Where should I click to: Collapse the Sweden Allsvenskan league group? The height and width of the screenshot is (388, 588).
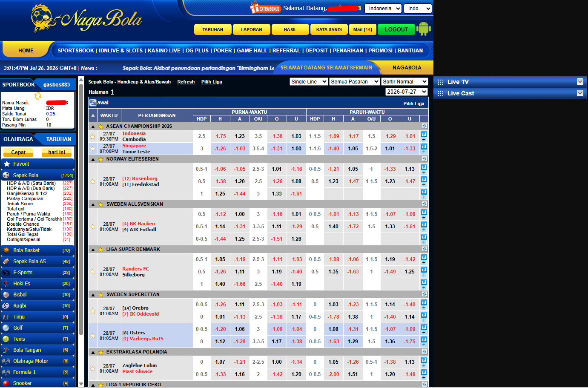click(93, 204)
